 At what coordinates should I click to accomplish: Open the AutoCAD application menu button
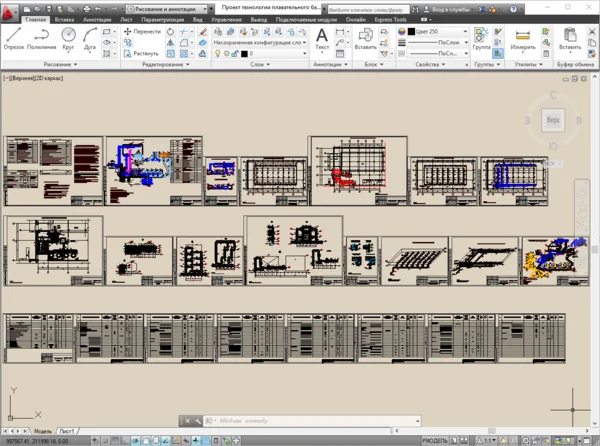(8, 11)
